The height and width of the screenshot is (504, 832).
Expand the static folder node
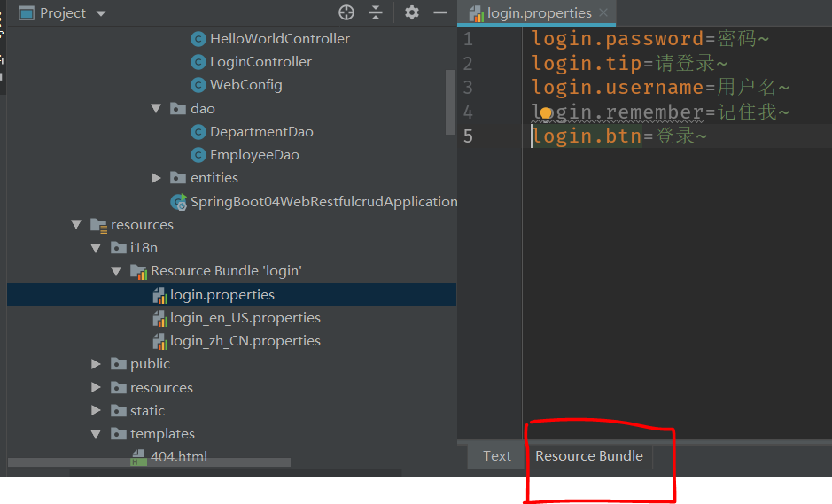pos(96,410)
